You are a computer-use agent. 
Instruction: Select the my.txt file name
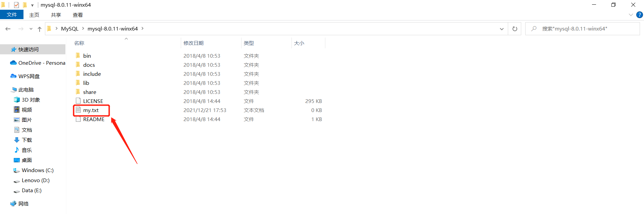[x=91, y=110]
